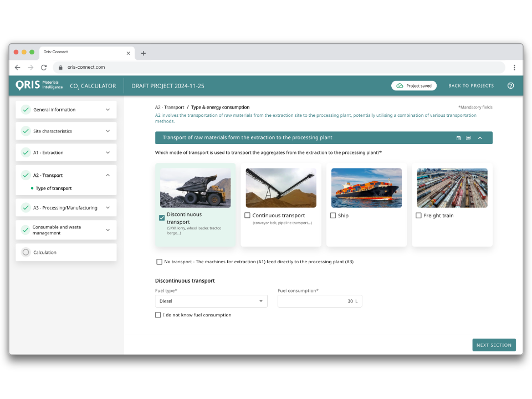Click the calendar icon in the transport section header
532x399 pixels.
[458, 137]
